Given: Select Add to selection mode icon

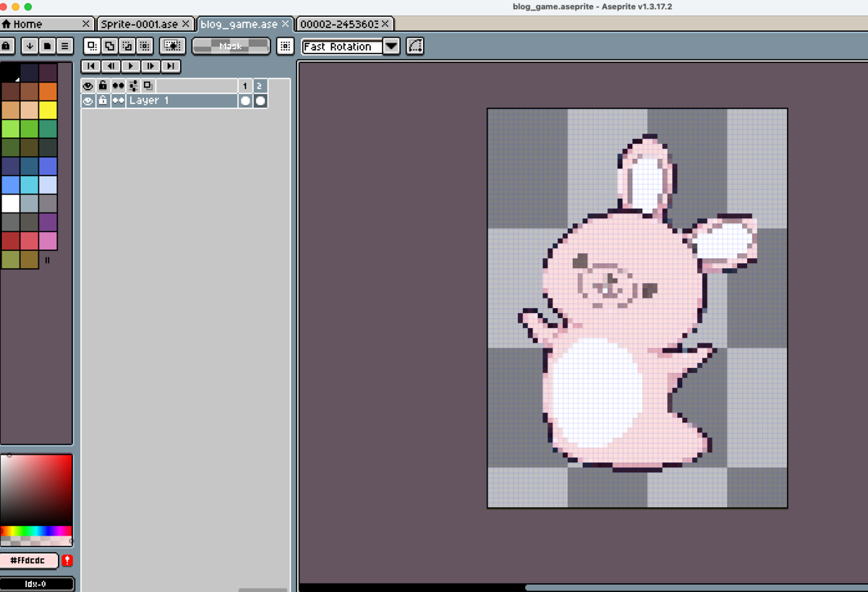Looking at the screenshot, I should tap(109, 46).
